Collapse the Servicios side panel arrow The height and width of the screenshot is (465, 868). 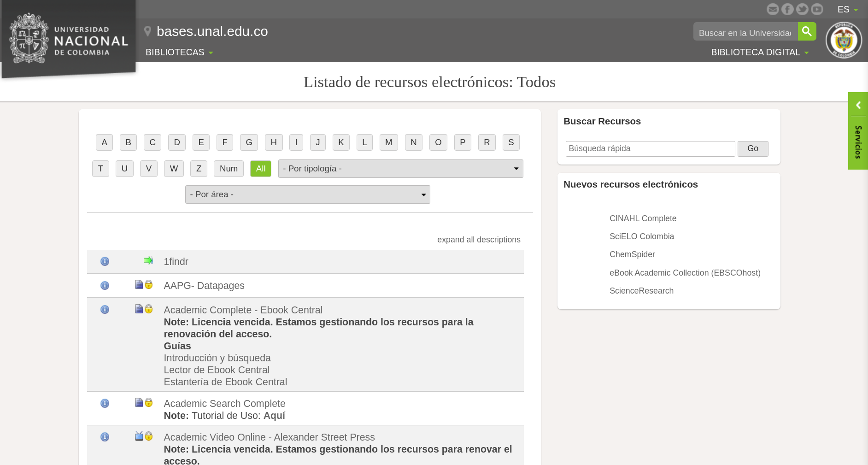point(858,105)
